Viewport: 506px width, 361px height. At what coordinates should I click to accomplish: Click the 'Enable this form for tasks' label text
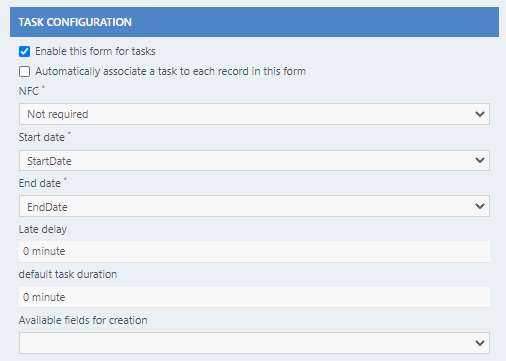click(x=95, y=51)
